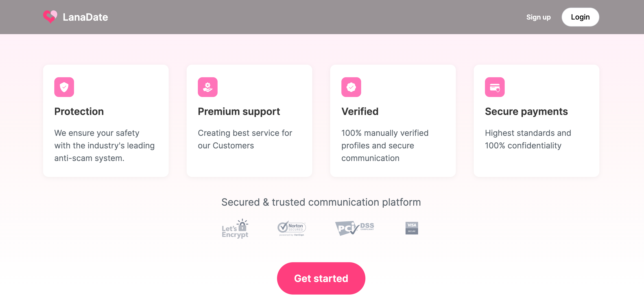This screenshot has height=306, width=644.
Task: Click the PCI DSS Compliant logo
Action: click(354, 228)
